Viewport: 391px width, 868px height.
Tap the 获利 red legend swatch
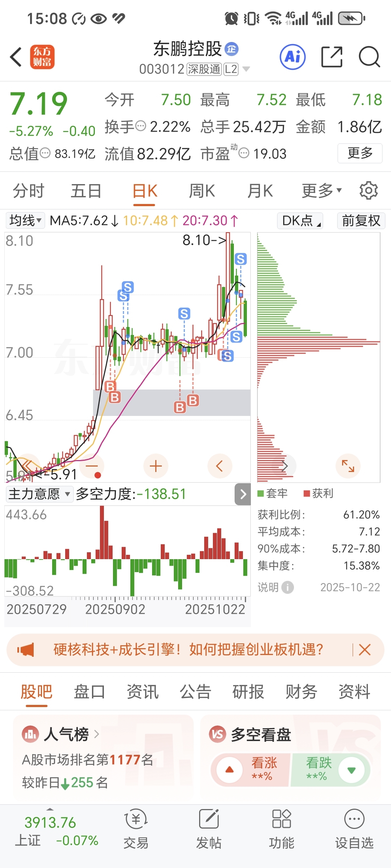(307, 494)
